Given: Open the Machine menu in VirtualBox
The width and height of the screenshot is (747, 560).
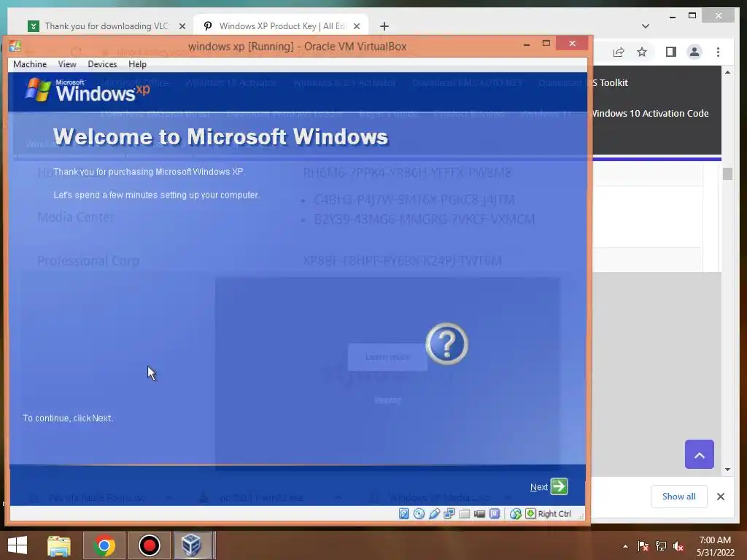Looking at the screenshot, I should coord(30,64).
